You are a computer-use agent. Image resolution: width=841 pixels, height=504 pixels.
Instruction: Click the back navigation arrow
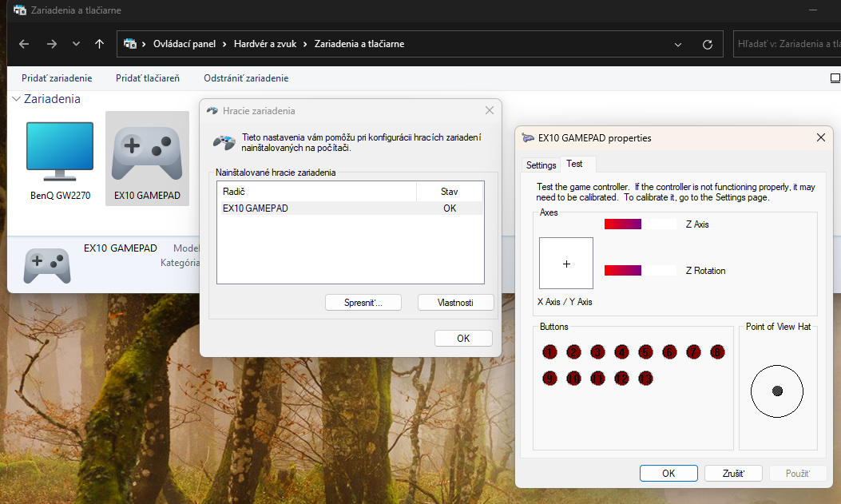tap(24, 44)
